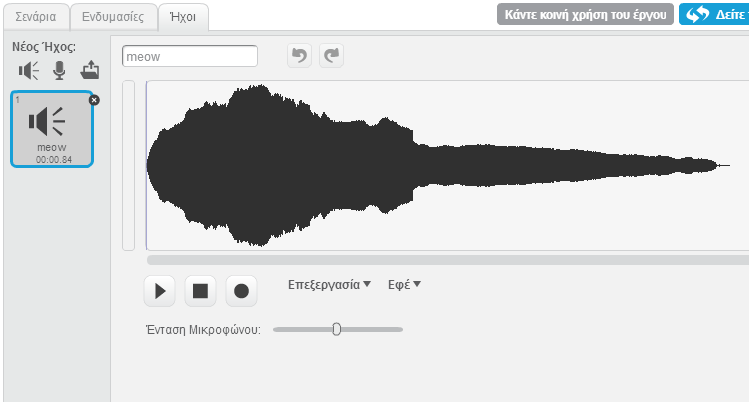The height and width of the screenshot is (402, 749).
Task: Click upload sound from file icon
Action: 90,70
